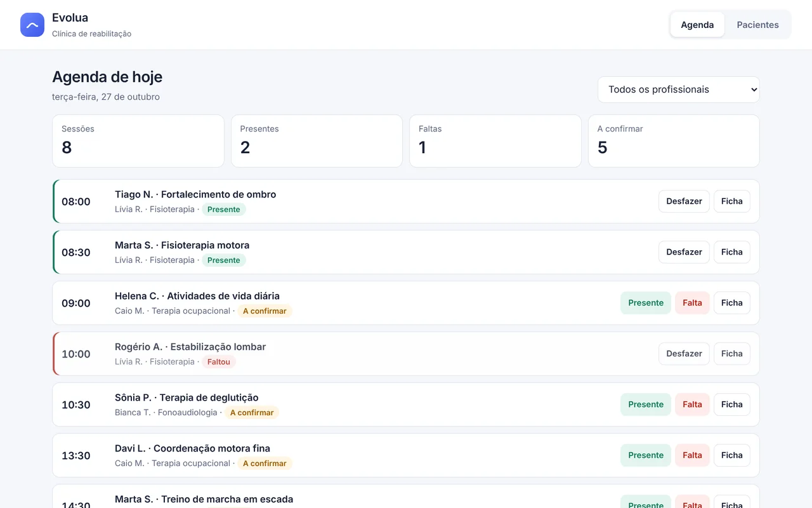812x508 pixels.
Task: Click the Evolua logo icon
Action: coord(32,25)
